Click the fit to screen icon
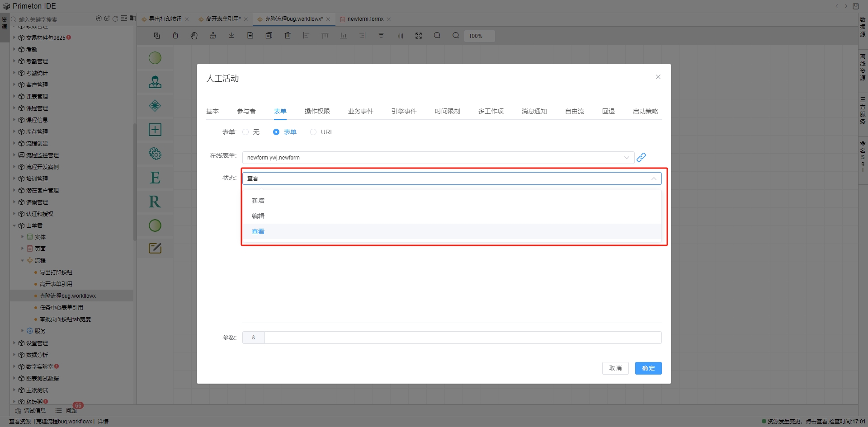 click(x=419, y=36)
